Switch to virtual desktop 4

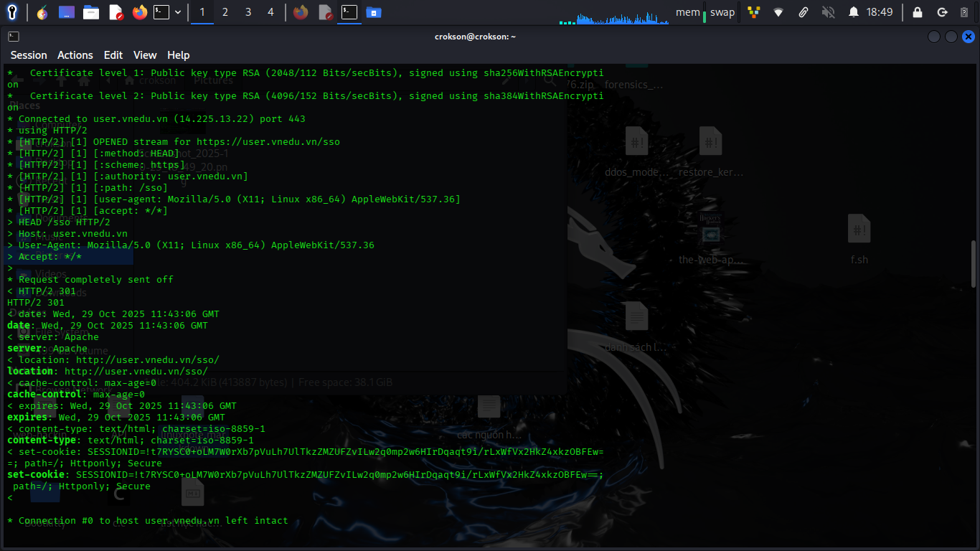[270, 12]
